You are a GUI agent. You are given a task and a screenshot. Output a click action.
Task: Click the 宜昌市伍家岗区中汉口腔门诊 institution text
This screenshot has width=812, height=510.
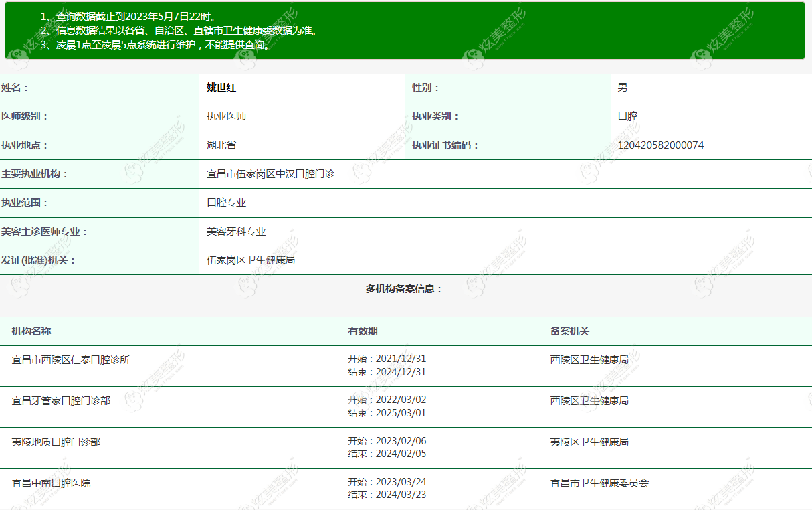(271, 174)
